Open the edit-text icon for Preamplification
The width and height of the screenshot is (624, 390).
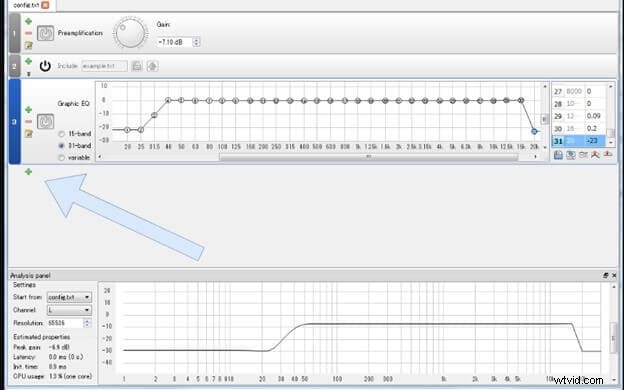(x=28, y=45)
